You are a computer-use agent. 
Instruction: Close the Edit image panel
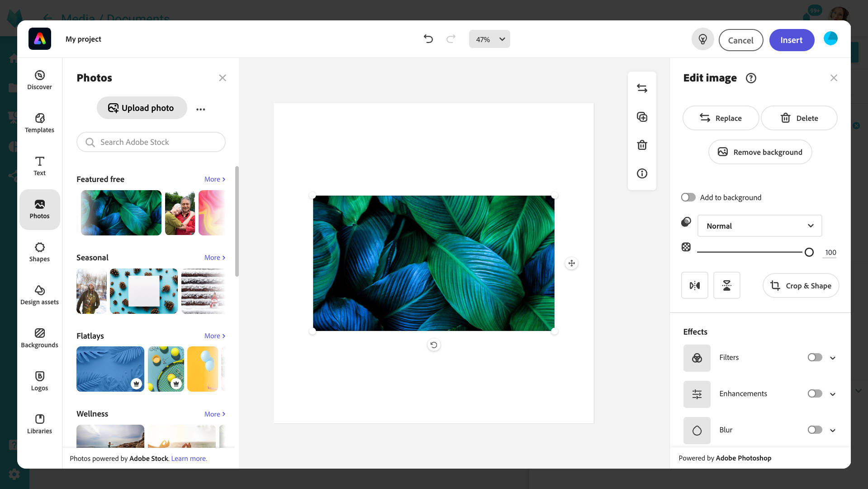(x=834, y=78)
